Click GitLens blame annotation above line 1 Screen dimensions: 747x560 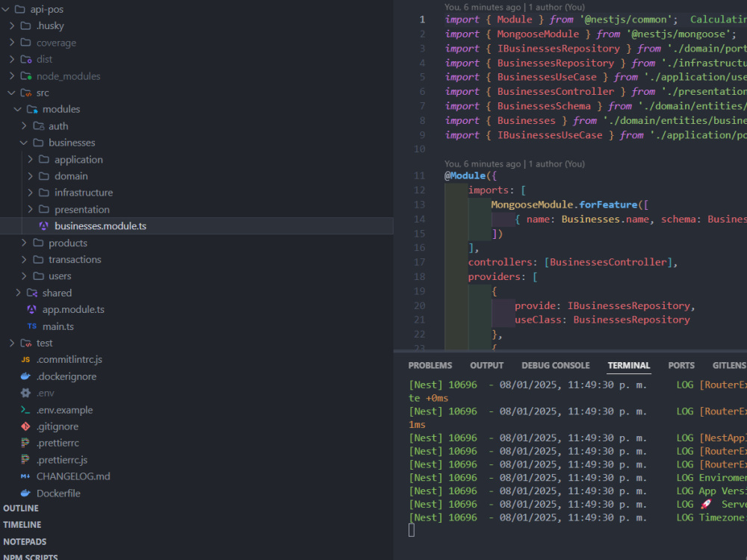pyautogui.click(x=515, y=7)
